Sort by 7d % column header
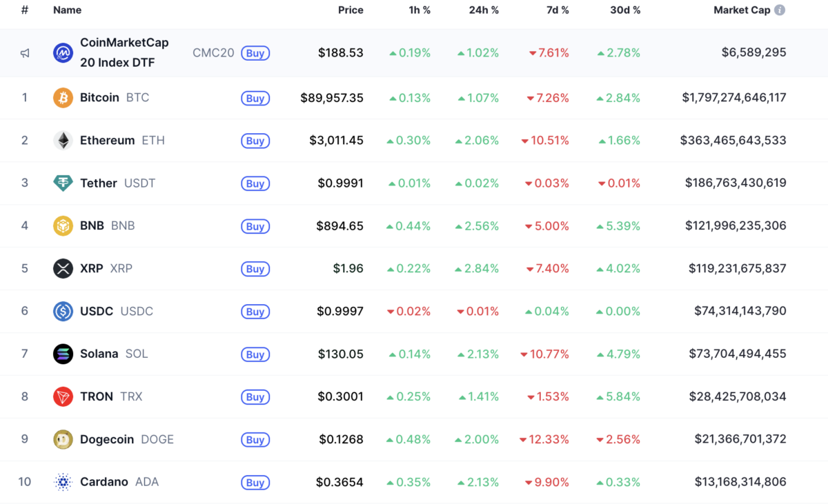This screenshot has height=504, width=828. click(x=556, y=10)
